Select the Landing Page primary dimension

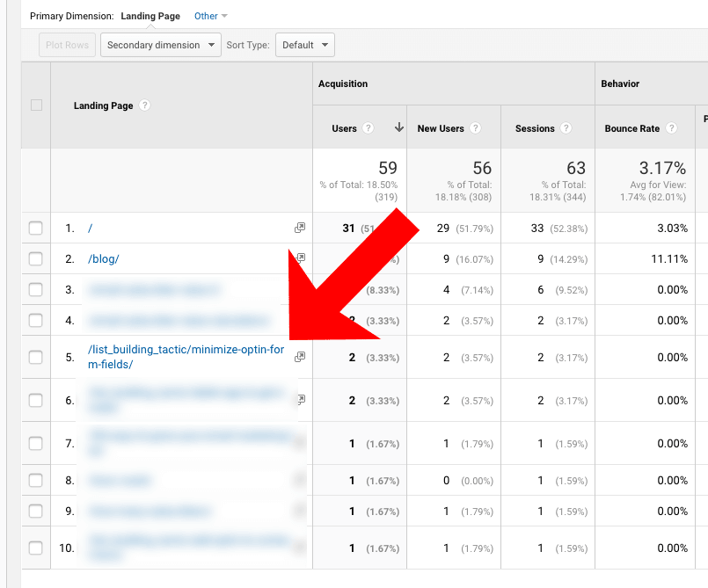[x=150, y=16]
